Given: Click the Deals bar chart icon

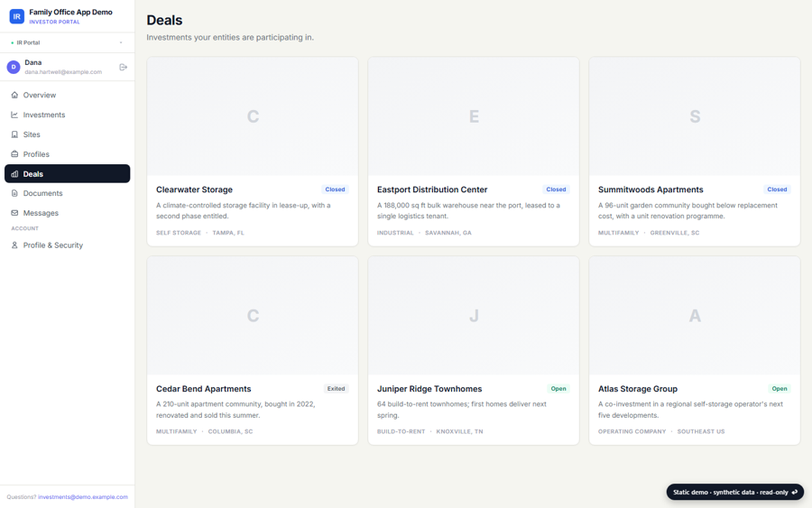Looking at the screenshot, I should pos(14,174).
